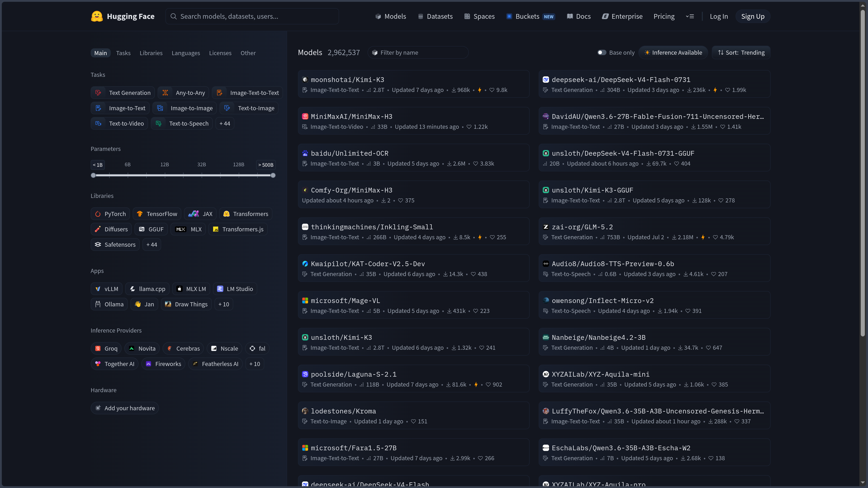The image size is (868, 488).
Task: Click the Log In link
Action: click(x=719, y=16)
